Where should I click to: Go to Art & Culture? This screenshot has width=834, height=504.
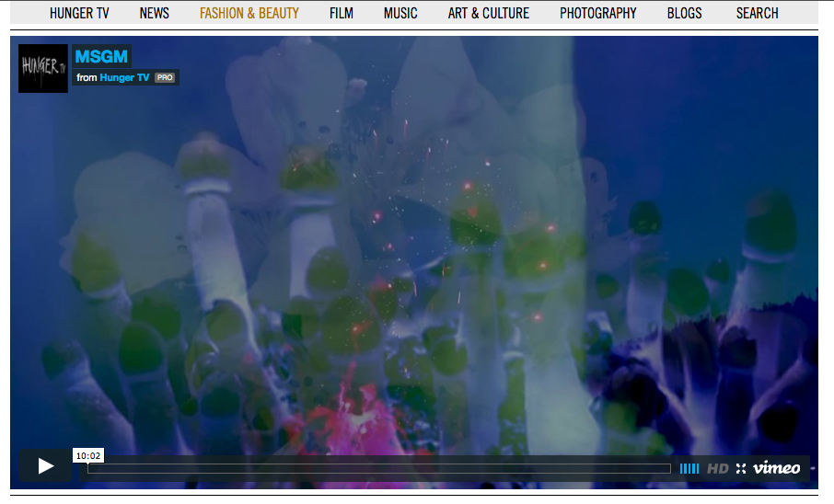(x=488, y=13)
